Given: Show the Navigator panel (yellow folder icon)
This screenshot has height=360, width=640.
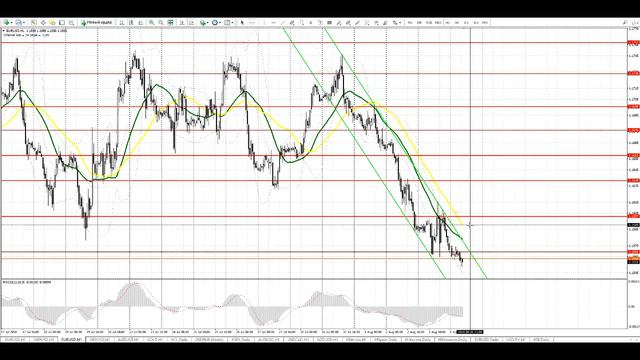Looking at the screenshot, I should click(53, 22).
